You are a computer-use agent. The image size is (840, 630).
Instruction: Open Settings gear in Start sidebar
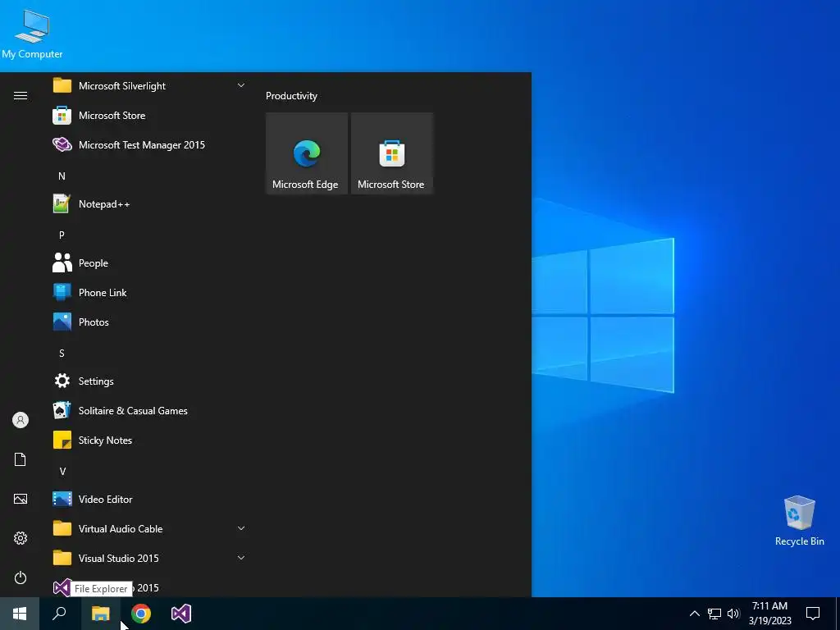[21, 538]
